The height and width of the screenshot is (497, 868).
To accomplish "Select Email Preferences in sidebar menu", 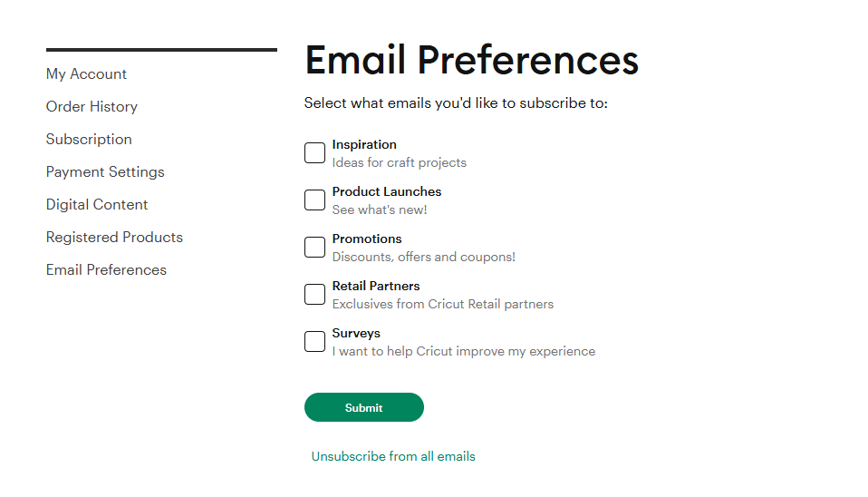I will coord(106,270).
